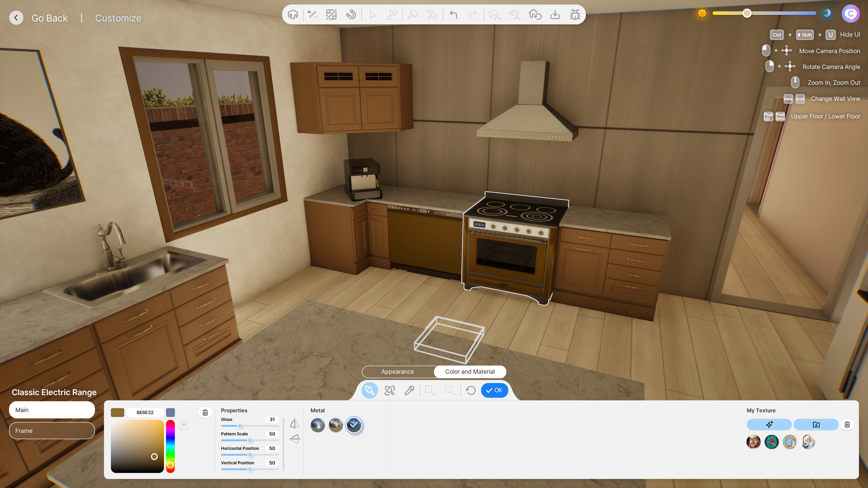
Task: Adjust the Pattern Scale slider
Action: [x=250, y=441]
